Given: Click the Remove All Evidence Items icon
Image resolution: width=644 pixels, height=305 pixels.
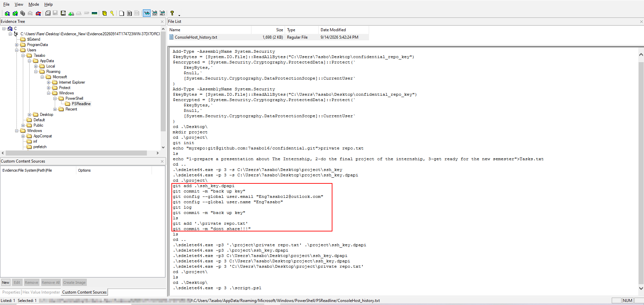Looking at the screenshot, I should (38, 13).
